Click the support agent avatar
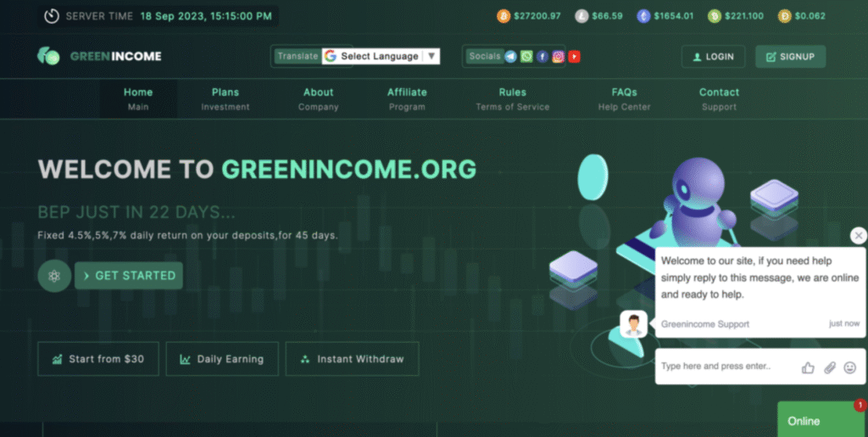Viewport: 868px width, 437px height. click(634, 324)
